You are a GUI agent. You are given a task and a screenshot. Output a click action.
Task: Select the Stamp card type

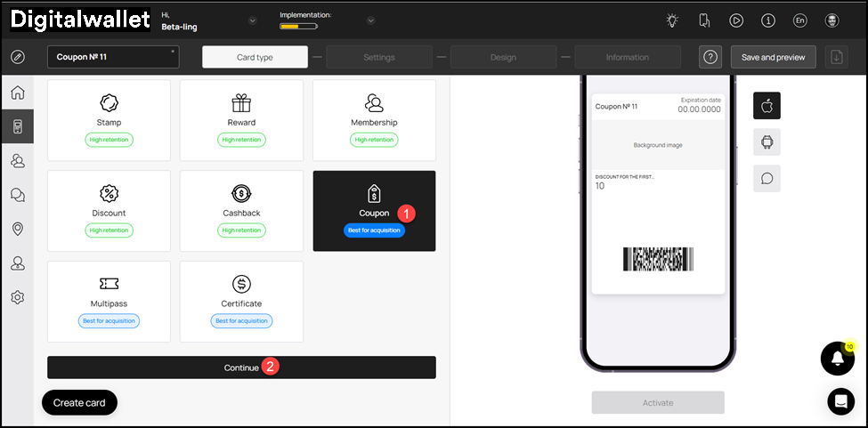109,120
